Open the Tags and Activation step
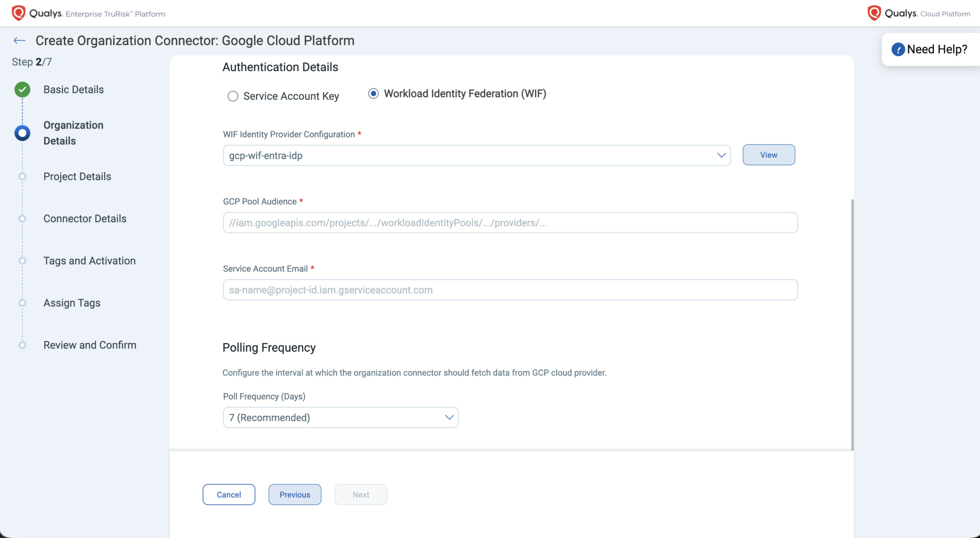Image resolution: width=980 pixels, height=538 pixels. [90, 261]
